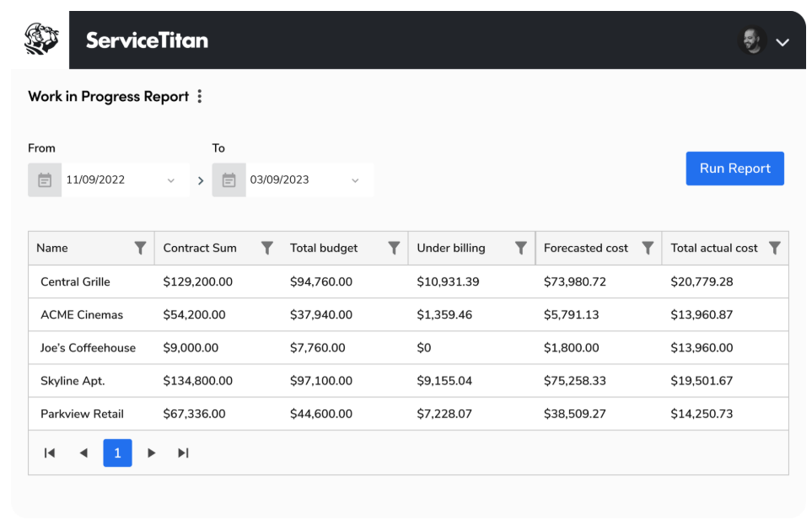Select page 1 button
The image size is (812, 525).
[x=117, y=453]
